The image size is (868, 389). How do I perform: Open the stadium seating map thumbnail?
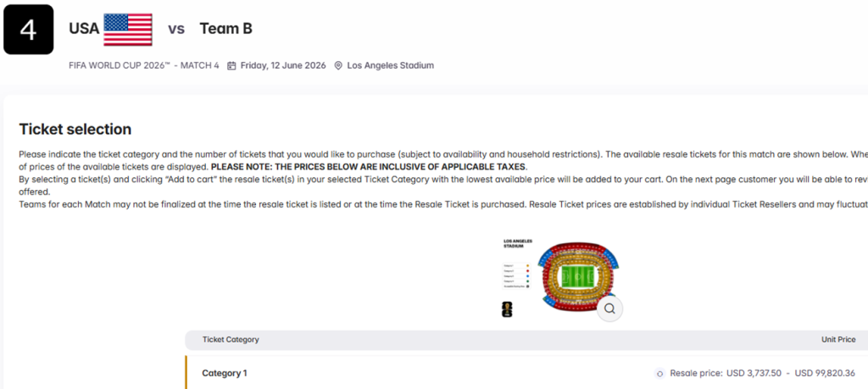point(561,277)
